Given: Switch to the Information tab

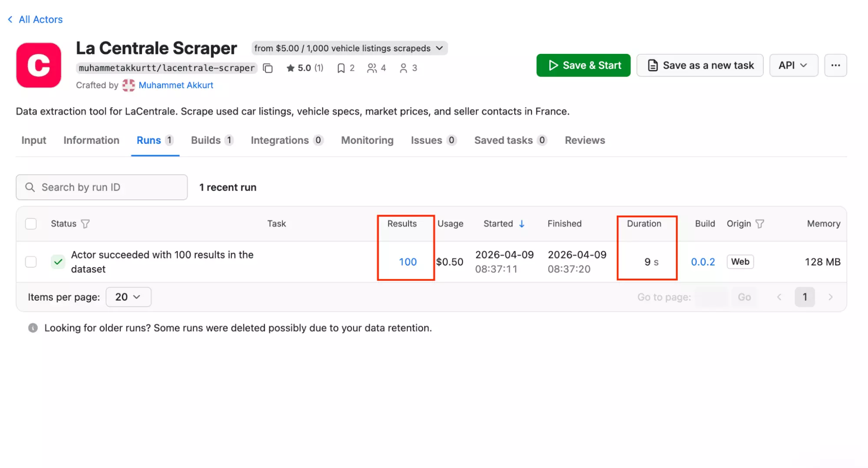Looking at the screenshot, I should (91, 140).
